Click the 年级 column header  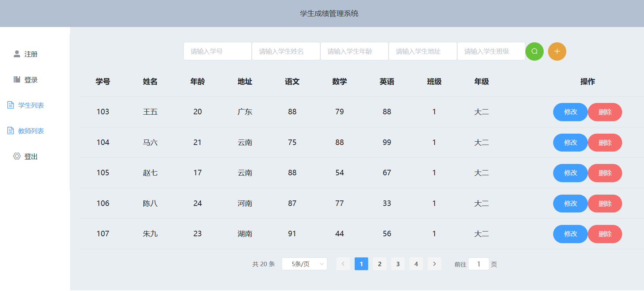pyautogui.click(x=481, y=82)
